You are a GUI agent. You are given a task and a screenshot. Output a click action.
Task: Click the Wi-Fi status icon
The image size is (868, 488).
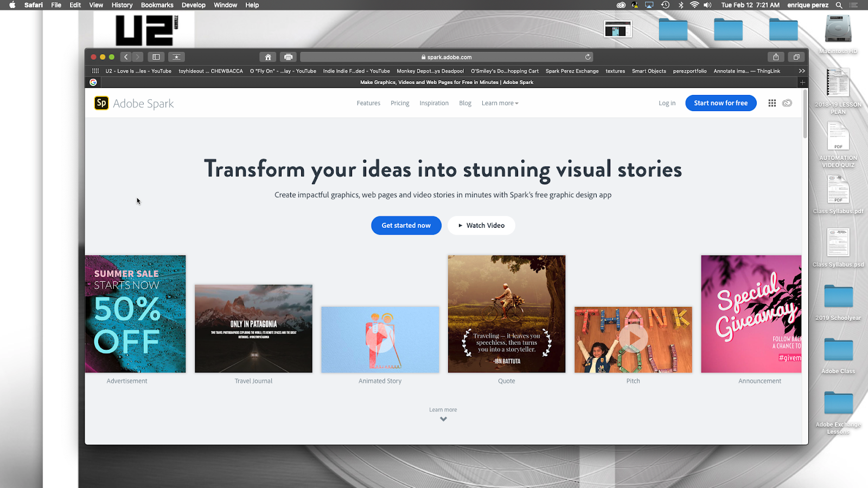pyautogui.click(x=694, y=5)
